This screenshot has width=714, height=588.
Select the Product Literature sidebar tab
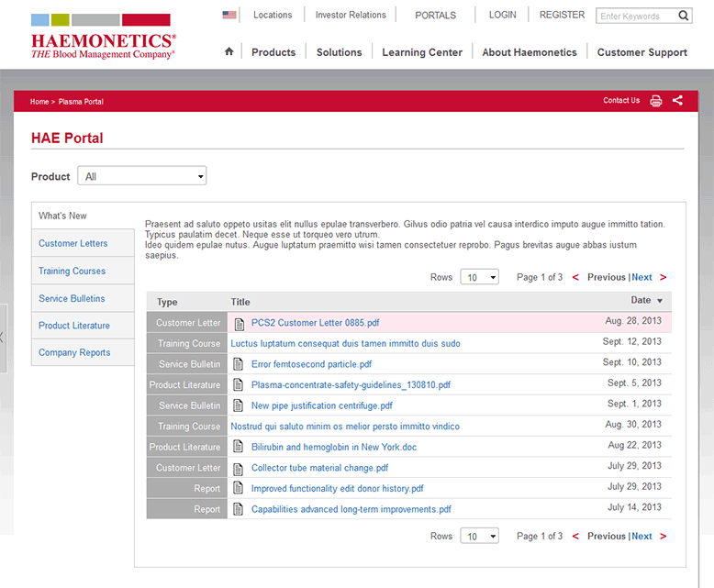pyautogui.click(x=83, y=326)
